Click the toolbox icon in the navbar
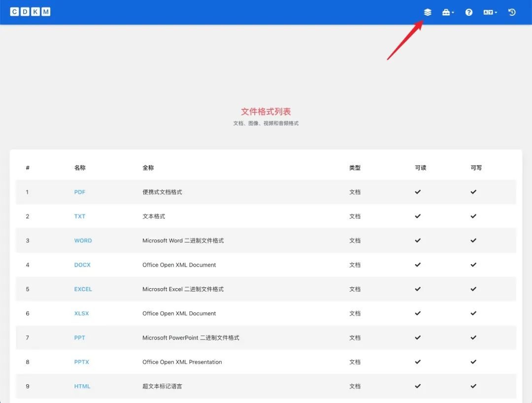 point(446,12)
